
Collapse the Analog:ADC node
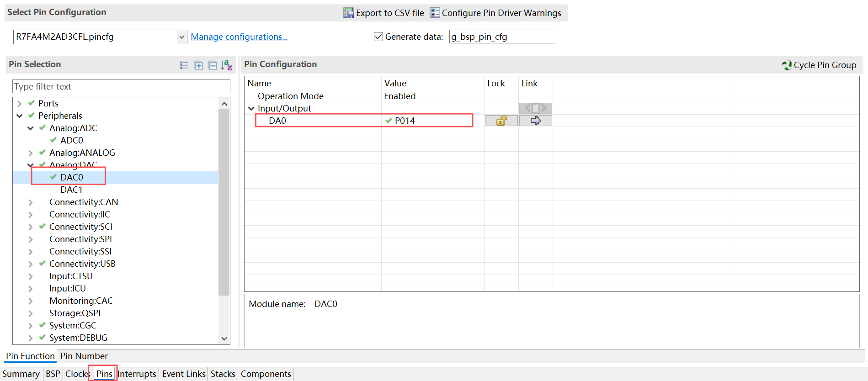click(31, 128)
